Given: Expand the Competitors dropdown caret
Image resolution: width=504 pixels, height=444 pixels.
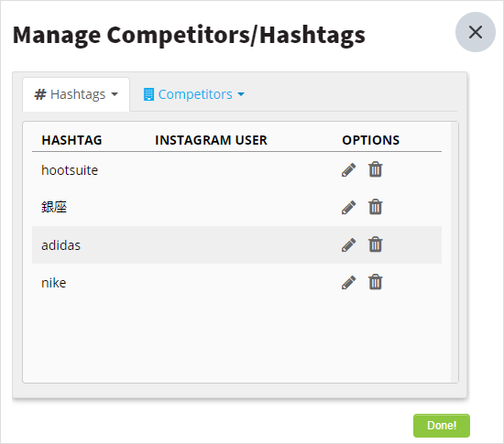Looking at the screenshot, I should point(241,94).
